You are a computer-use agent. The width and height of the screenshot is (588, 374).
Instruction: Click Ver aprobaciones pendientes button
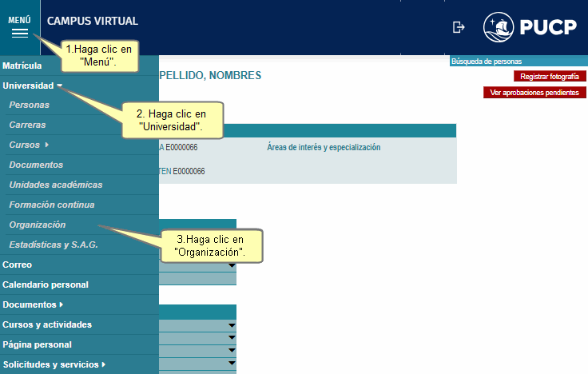[535, 93]
